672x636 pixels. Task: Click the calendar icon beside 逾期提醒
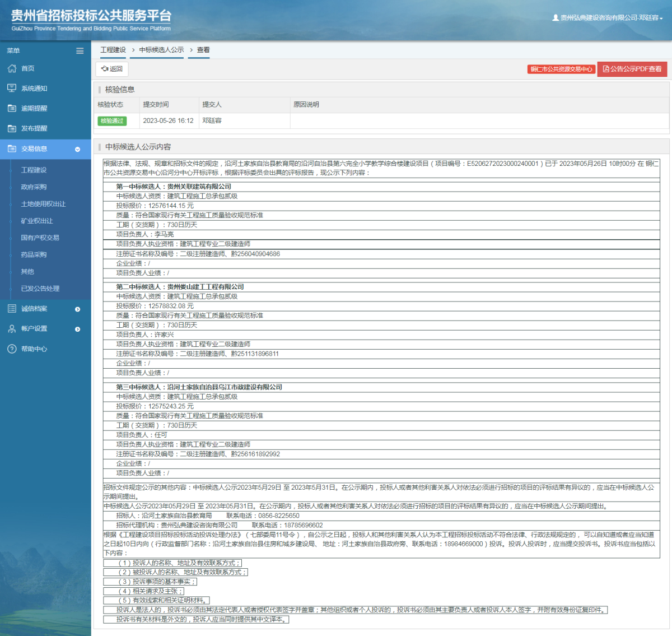coord(12,108)
